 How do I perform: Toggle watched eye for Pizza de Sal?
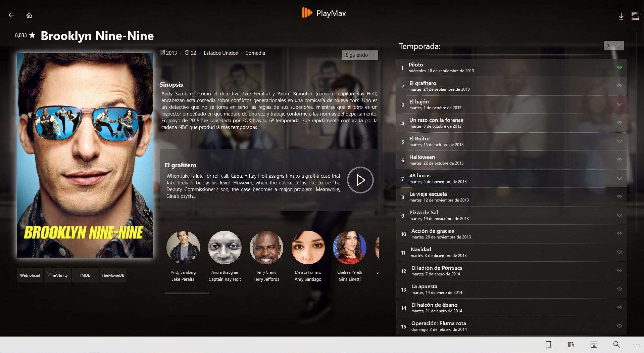[x=620, y=215]
